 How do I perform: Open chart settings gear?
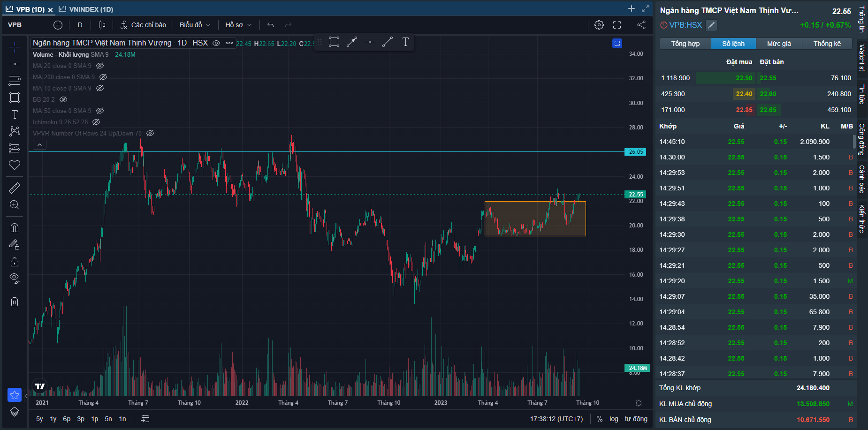[x=599, y=25]
